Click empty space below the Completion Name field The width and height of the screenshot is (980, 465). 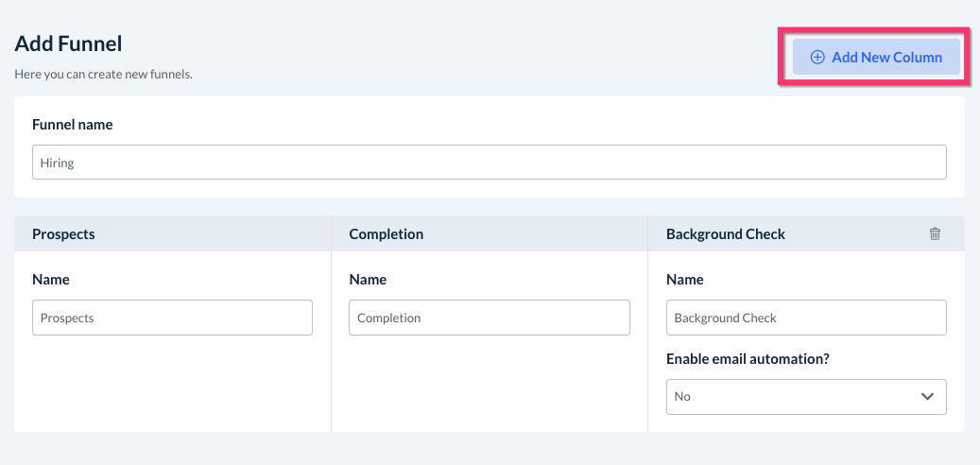point(489,387)
